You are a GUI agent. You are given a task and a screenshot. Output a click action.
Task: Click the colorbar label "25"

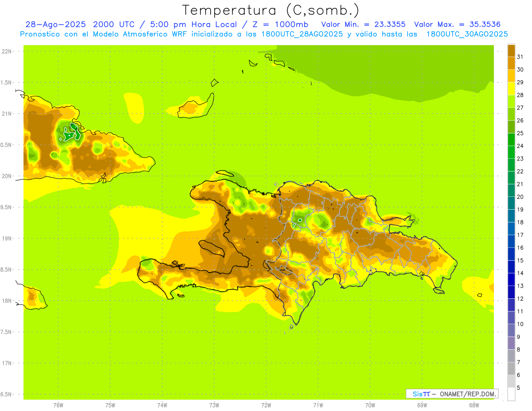tap(520, 133)
